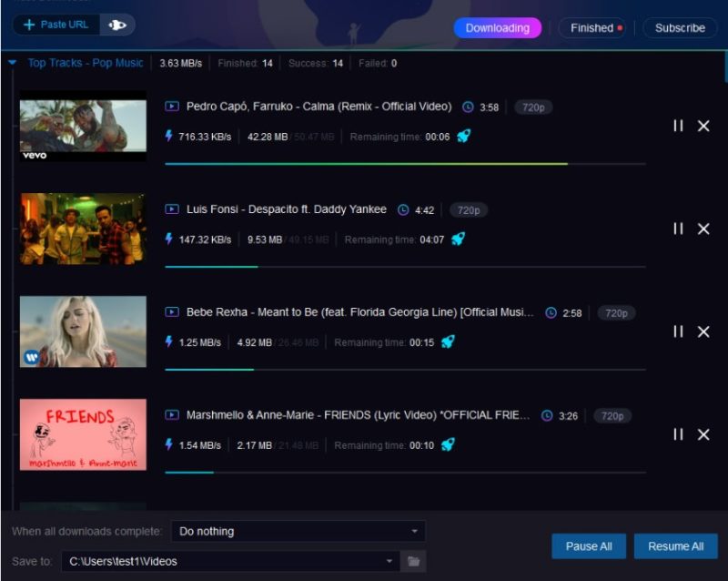Click the 720p badge on the Despacito row
The height and width of the screenshot is (581, 728).
[469, 210]
